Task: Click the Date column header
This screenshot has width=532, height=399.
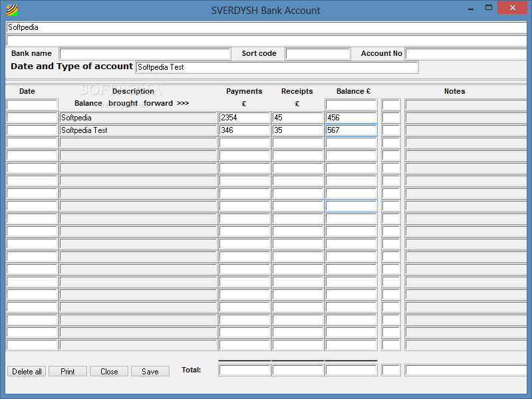Action: [x=27, y=91]
